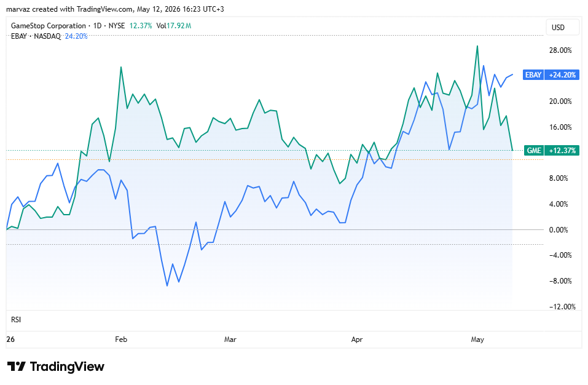Image resolution: width=588 pixels, height=385 pixels.
Task: Click the NYSE exchange label
Action: (117, 25)
